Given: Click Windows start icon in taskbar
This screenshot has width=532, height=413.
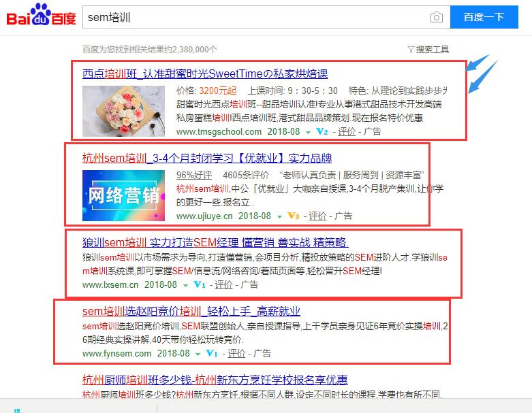Looking at the screenshot, I should tap(17, 411).
